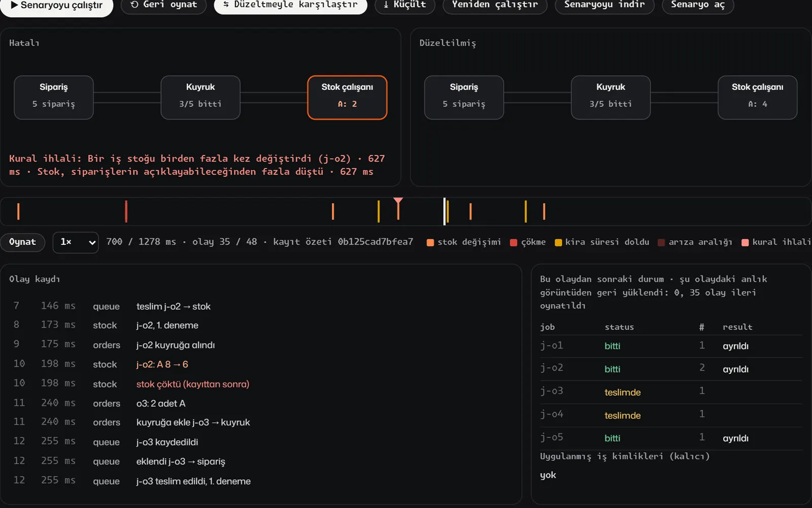Click the Geri oynat replay button
The width and height of the screenshot is (812, 508).
pyautogui.click(x=163, y=5)
